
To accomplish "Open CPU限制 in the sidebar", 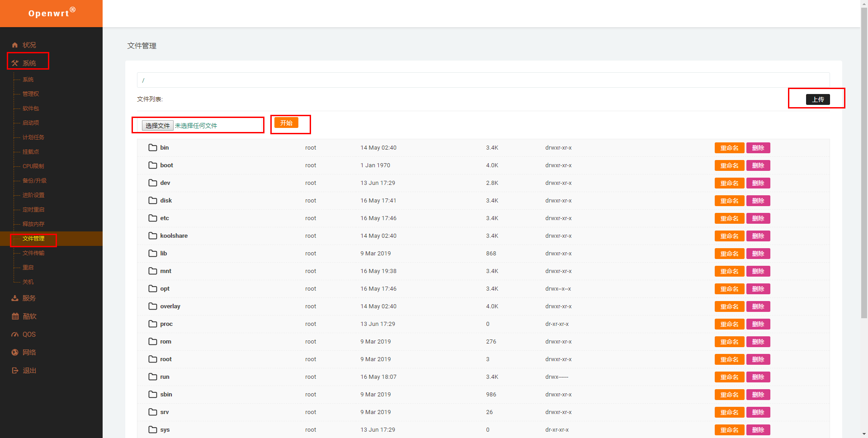I will pyautogui.click(x=33, y=166).
